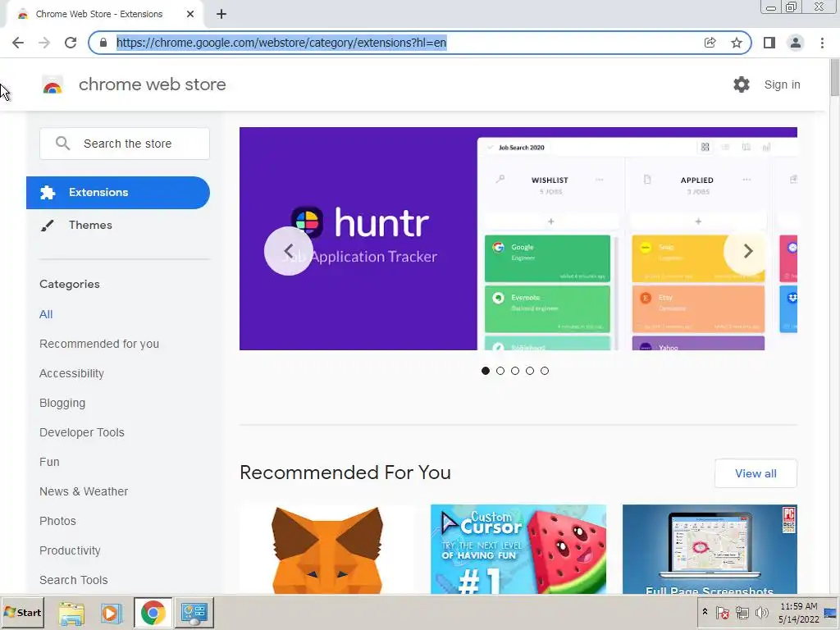Show next carousel slide
840x630 pixels.
(x=748, y=251)
